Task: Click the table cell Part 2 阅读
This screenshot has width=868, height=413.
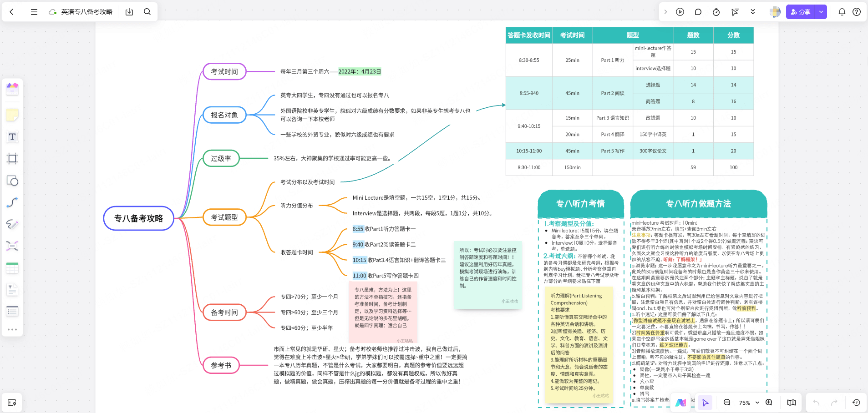Action: pyautogui.click(x=613, y=93)
